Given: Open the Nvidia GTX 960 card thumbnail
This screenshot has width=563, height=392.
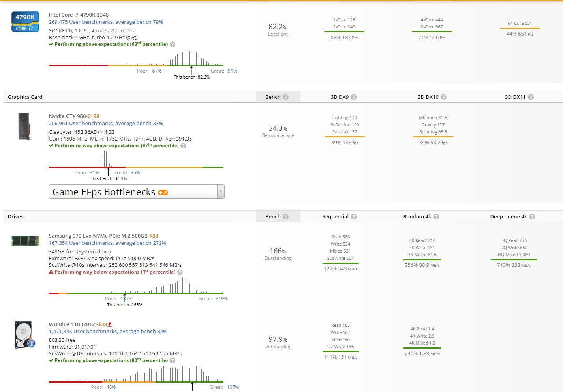Looking at the screenshot, I should pos(24,126).
